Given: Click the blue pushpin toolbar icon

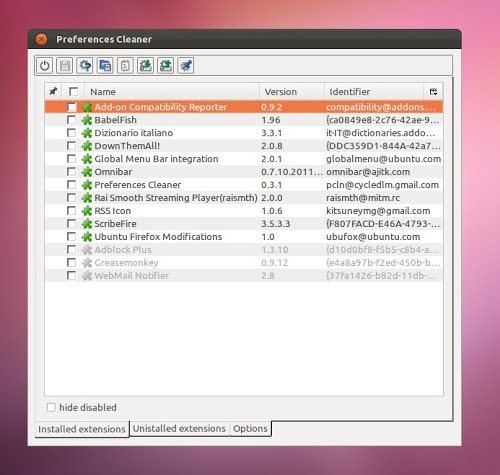Looking at the screenshot, I should click(x=186, y=66).
